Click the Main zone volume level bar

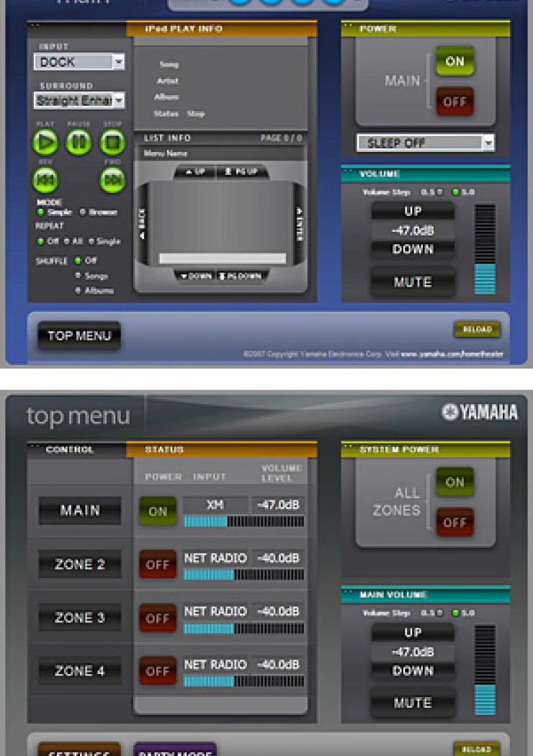click(244, 521)
